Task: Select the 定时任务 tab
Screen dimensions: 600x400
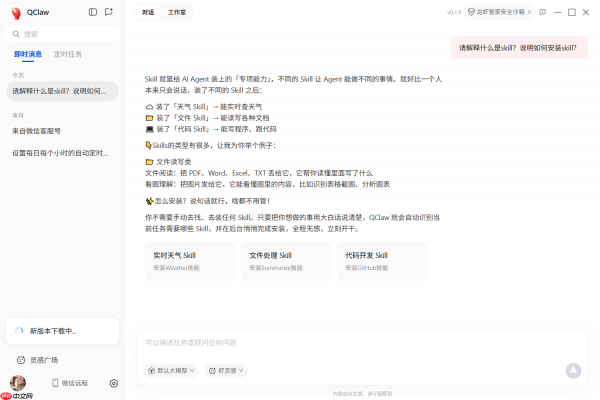Action: [x=68, y=54]
